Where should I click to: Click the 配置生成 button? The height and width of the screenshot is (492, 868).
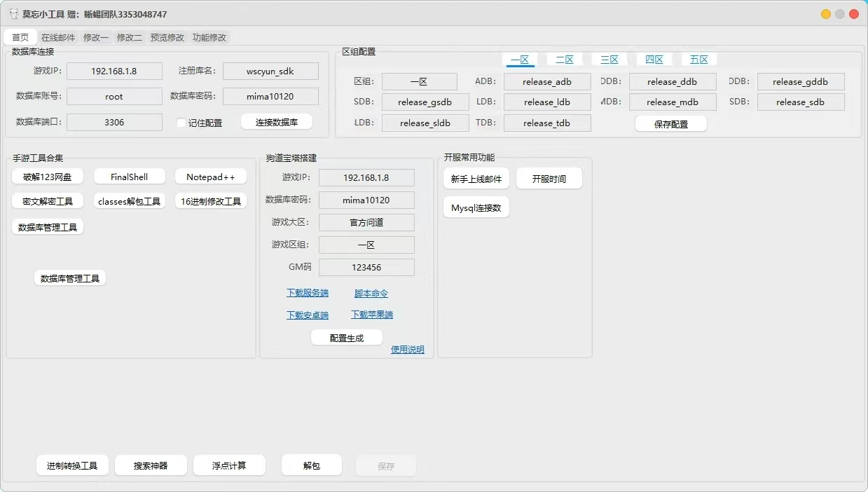pos(347,338)
